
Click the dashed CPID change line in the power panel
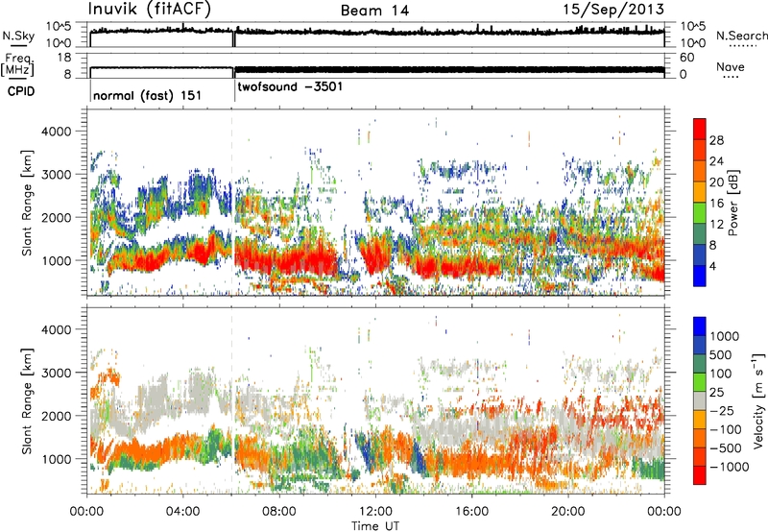[231, 203]
